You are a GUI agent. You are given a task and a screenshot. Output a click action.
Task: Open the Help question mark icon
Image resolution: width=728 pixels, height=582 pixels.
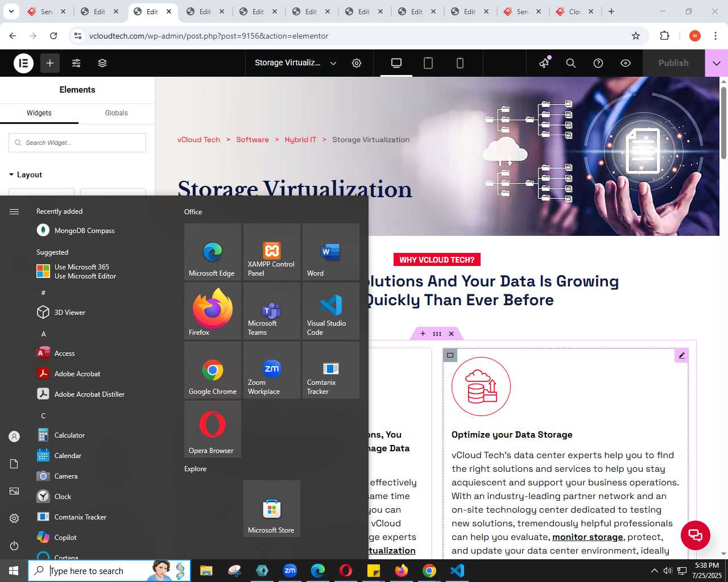tap(598, 63)
